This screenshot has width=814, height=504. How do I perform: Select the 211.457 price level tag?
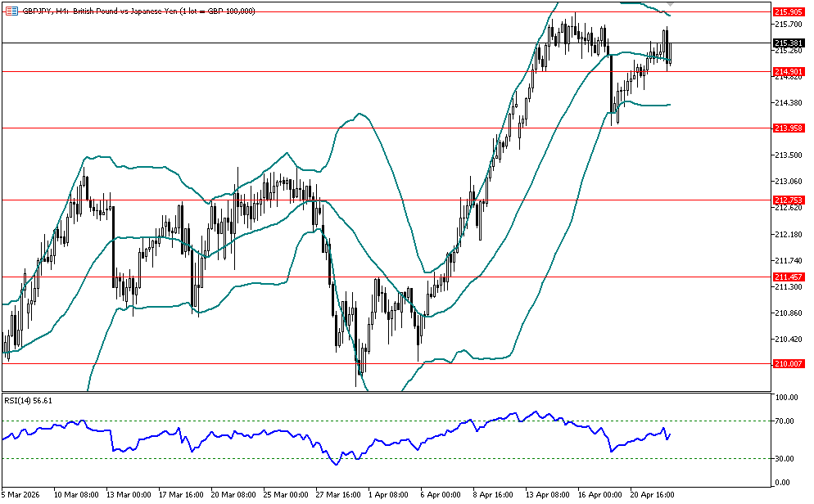coord(787,277)
